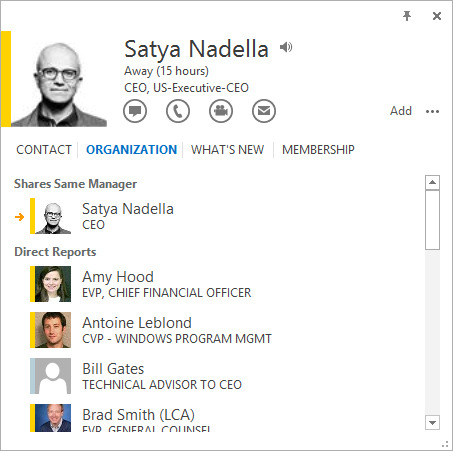This screenshot has height=451, width=453.
Task: Click the "CEO, US-Executive-CEO" title text
Action: click(186, 88)
